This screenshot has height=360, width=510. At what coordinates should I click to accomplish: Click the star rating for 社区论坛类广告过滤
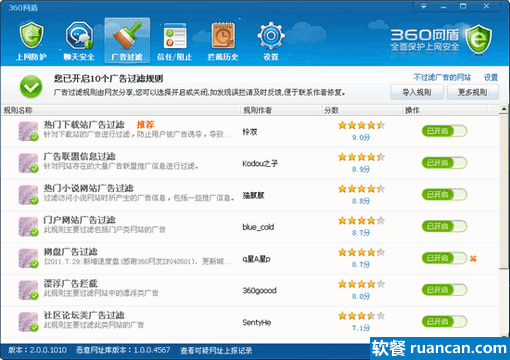[x=361, y=316]
